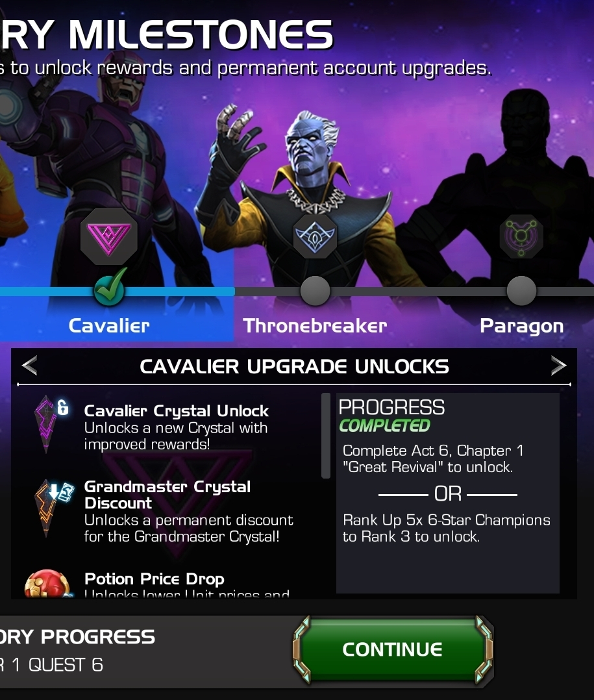Select the pink Cavalier badge icon
594x700 pixels.
point(109,237)
